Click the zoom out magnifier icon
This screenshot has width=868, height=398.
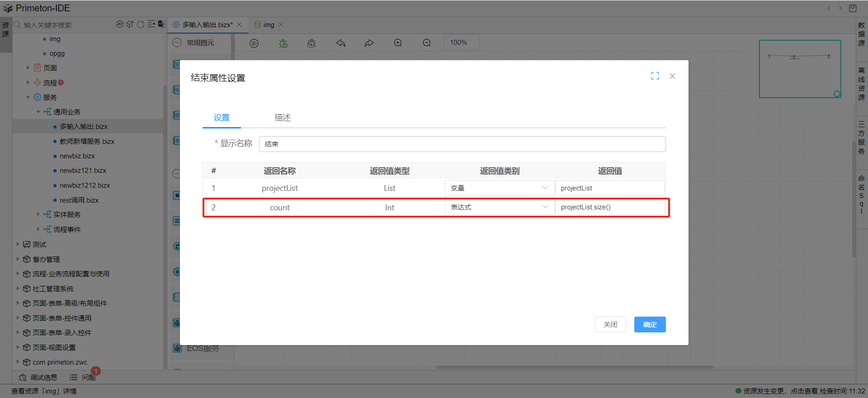click(427, 43)
